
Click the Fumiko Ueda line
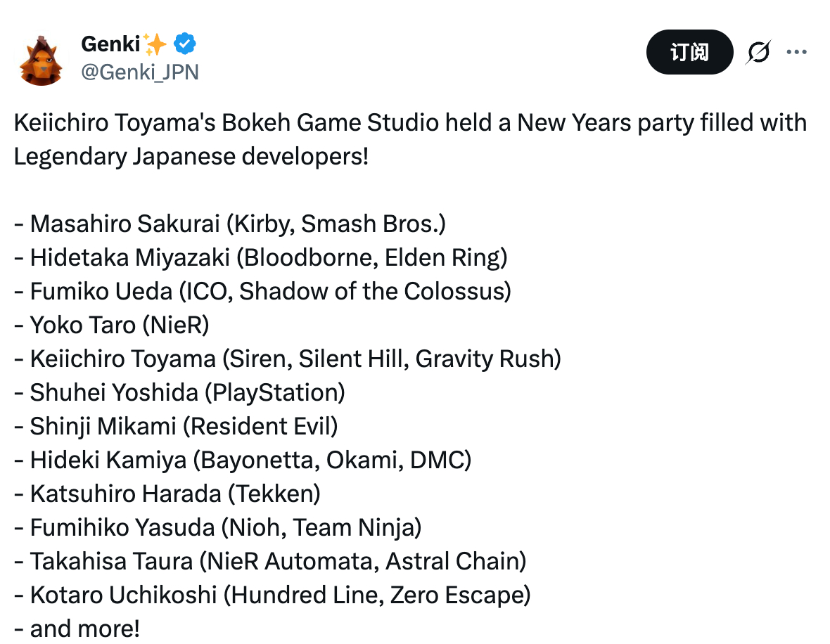pyautogui.click(x=262, y=291)
